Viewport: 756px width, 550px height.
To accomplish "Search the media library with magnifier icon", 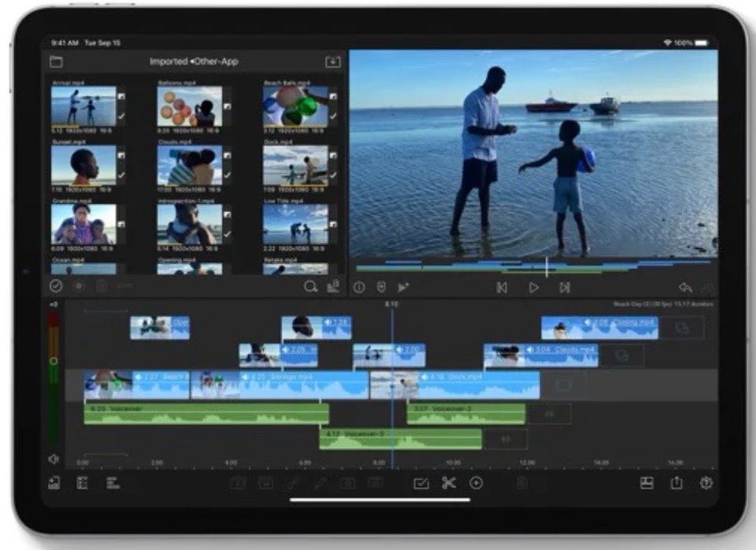I will pyautogui.click(x=310, y=287).
